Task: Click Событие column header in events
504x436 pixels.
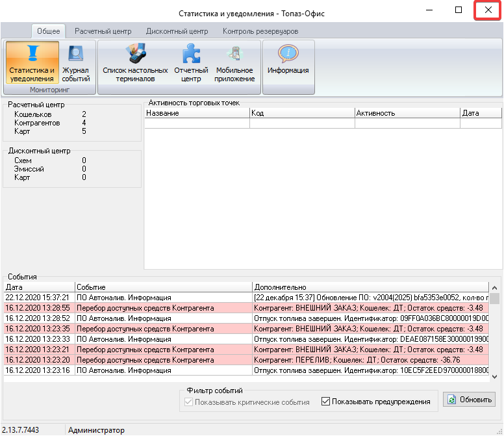Action: 164,287
